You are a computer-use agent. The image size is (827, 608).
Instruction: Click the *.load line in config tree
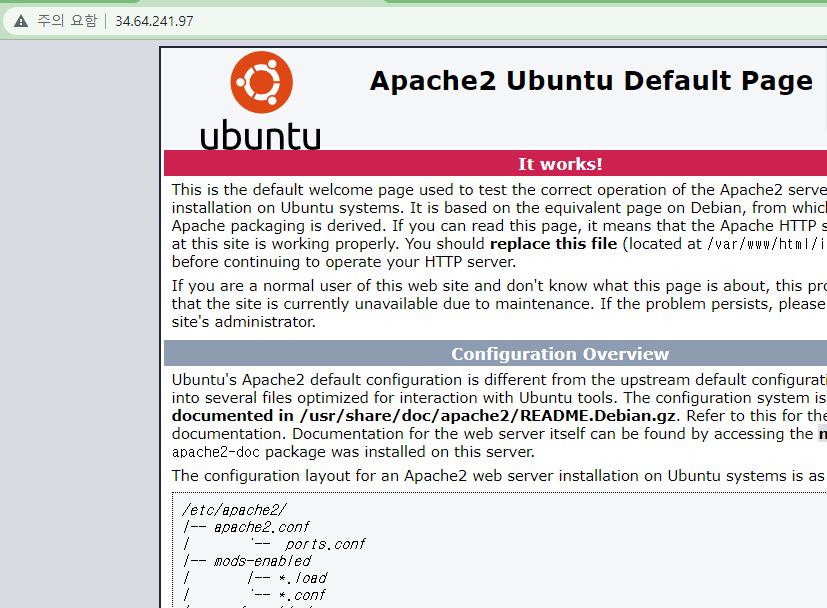[x=303, y=578]
